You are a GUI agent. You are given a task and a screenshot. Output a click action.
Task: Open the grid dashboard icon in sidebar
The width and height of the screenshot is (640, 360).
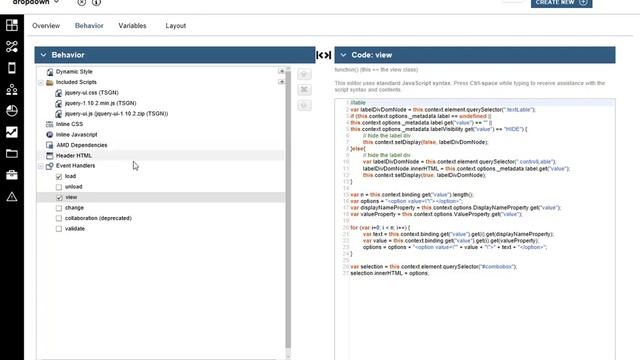tap(12, 25)
